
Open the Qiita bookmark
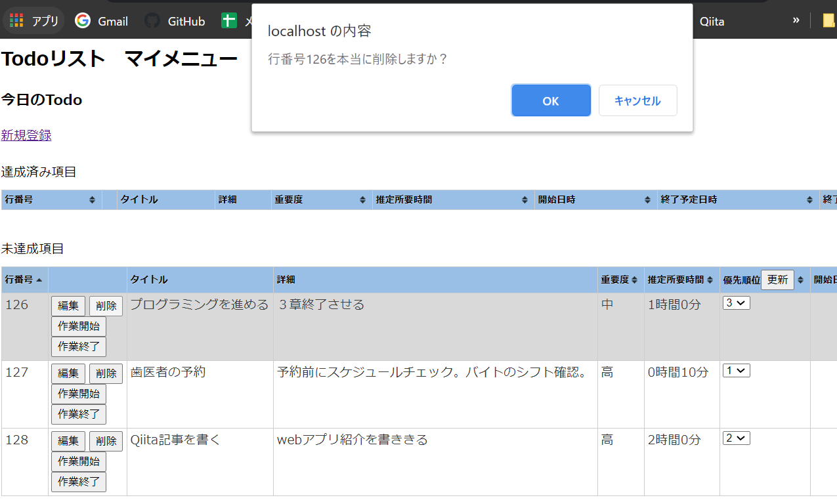click(x=712, y=21)
